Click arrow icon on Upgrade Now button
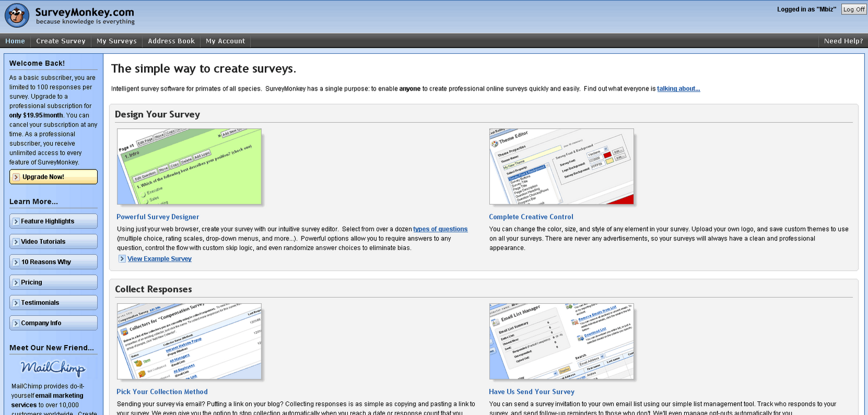 coord(16,177)
